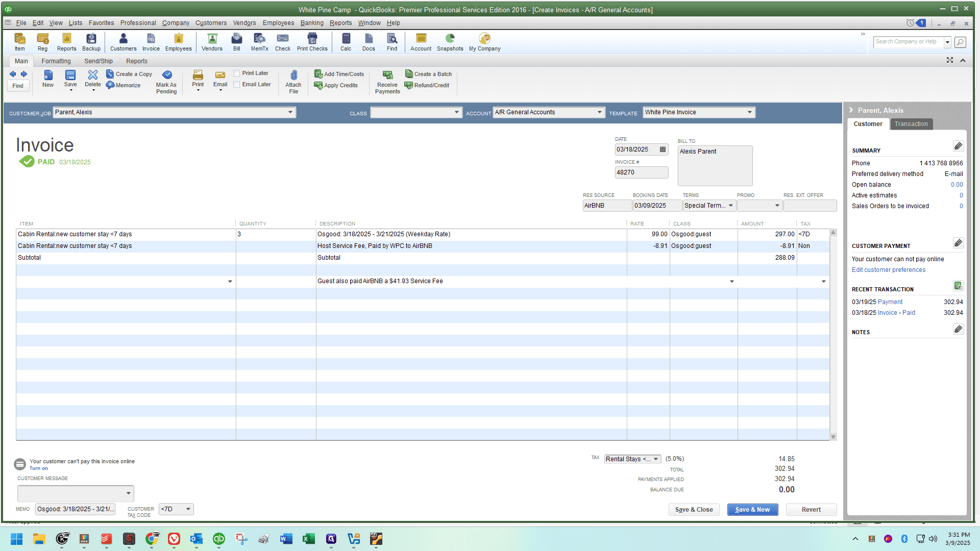Click Save & New button
980x551 pixels.
tap(752, 510)
